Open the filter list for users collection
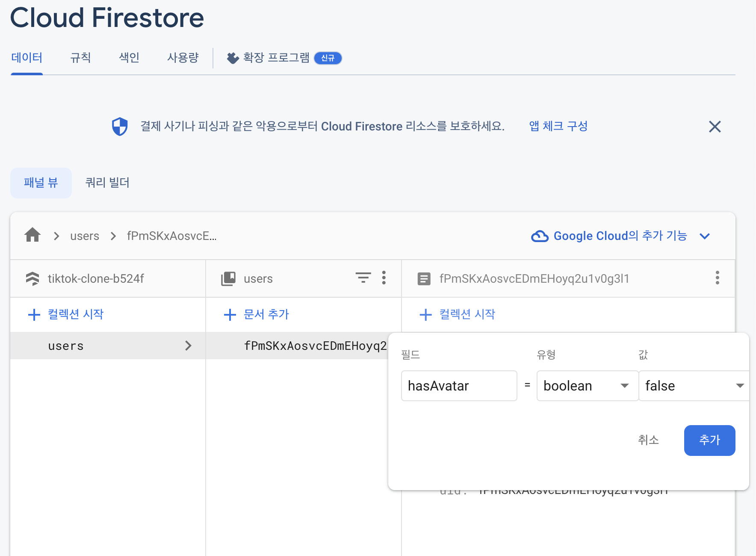This screenshot has height=556, width=756. (x=363, y=278)
